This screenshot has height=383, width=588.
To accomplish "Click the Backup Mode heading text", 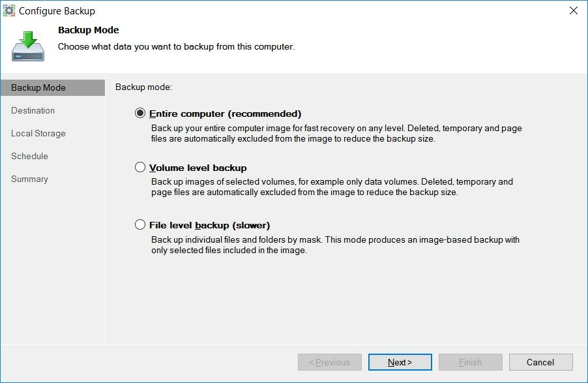I will (x=89, y=30).
